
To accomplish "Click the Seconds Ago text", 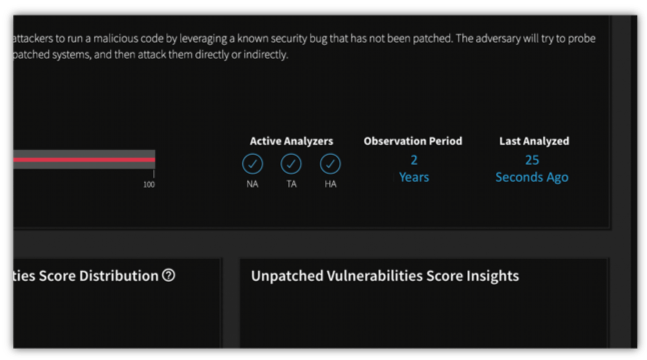I will pos(532,177).
